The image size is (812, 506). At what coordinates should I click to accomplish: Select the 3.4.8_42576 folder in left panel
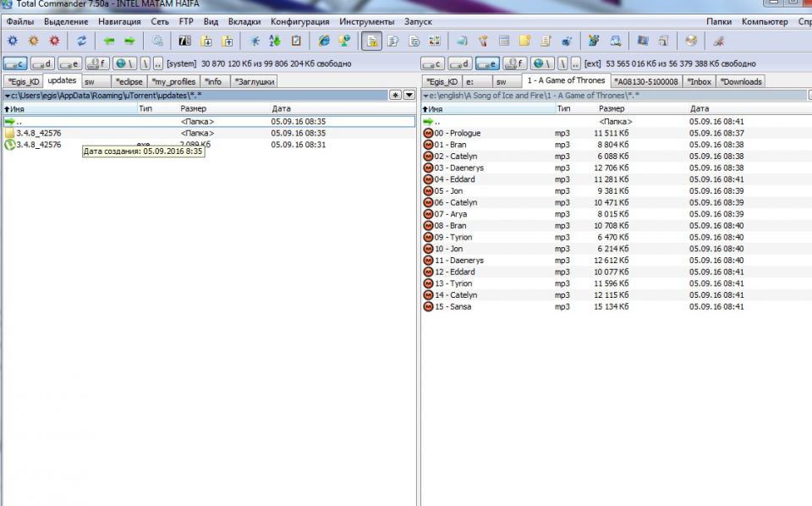39,133
